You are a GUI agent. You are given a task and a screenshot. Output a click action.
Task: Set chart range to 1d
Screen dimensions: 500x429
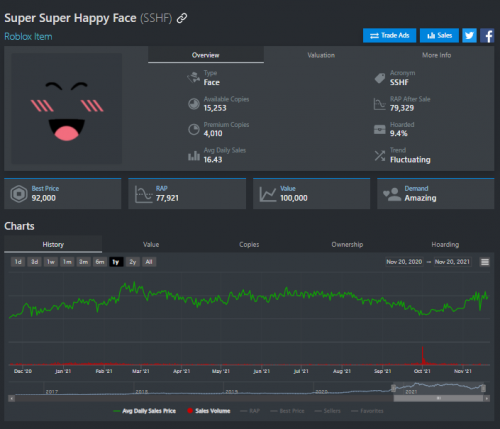click(x=18, y=262)
